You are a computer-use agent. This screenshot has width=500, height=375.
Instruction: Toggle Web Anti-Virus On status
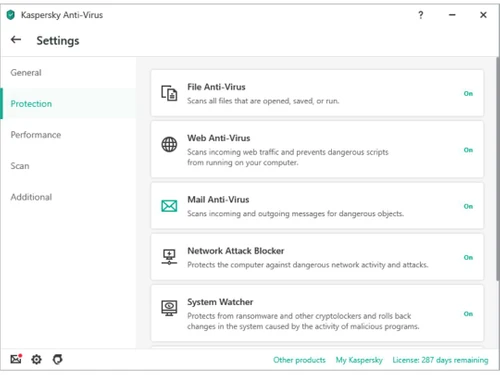pyautogui.click(x=468, y=150)
